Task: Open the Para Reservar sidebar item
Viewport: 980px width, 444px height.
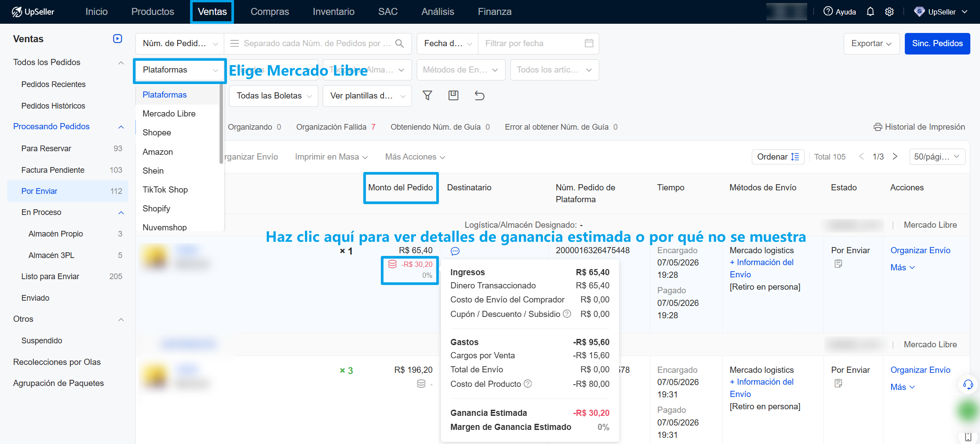Action: (68, 149)
